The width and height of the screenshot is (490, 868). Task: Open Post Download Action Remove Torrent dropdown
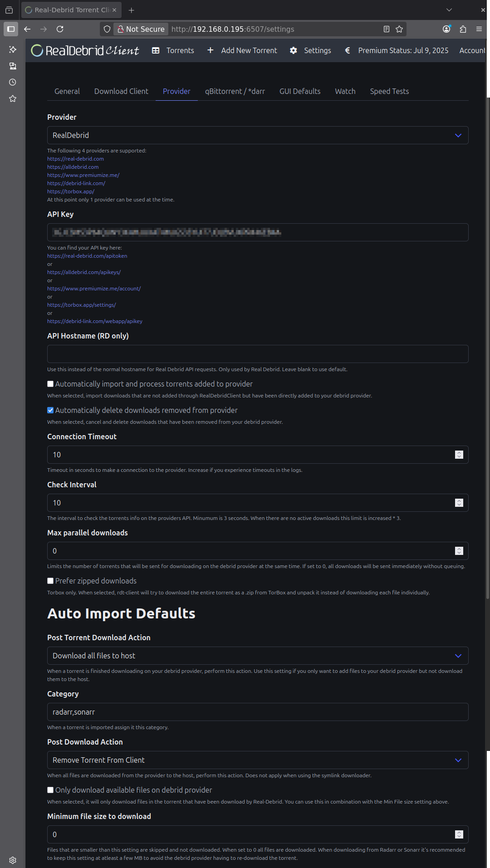point(258,760)
